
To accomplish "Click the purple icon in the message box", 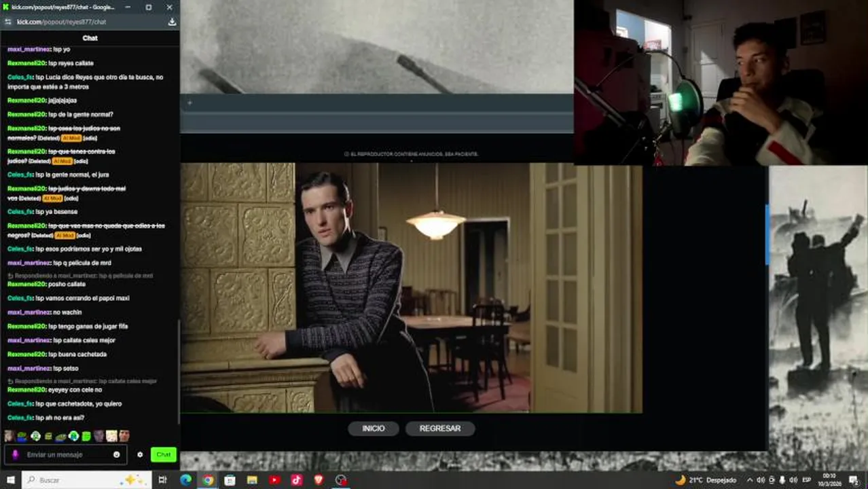I will [x=16, y=454].
